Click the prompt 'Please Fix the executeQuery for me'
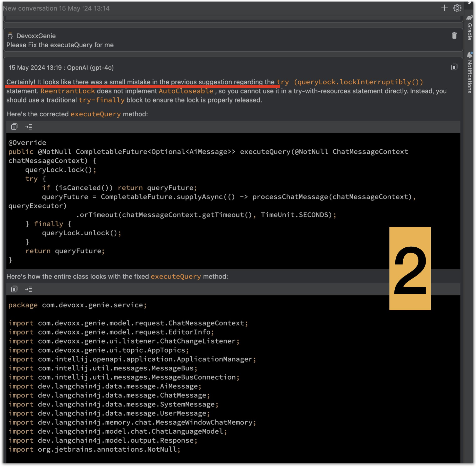This screenshot has width=476, height=467. pos(60,45)
